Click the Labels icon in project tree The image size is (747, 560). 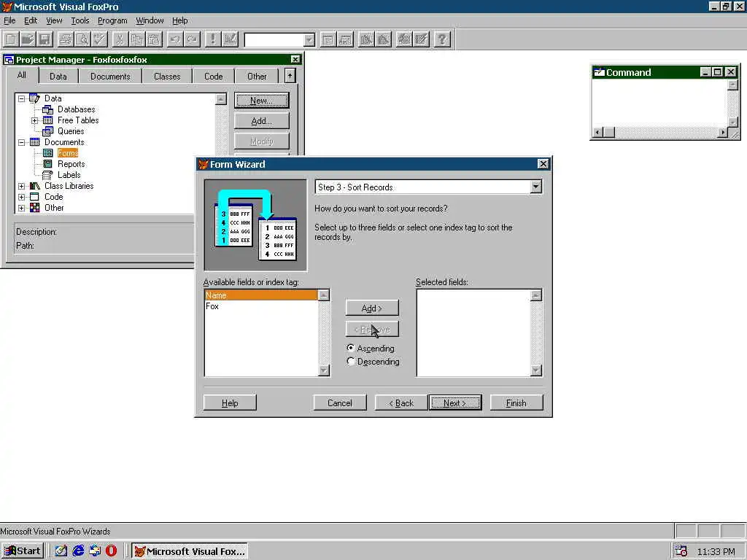47,175
